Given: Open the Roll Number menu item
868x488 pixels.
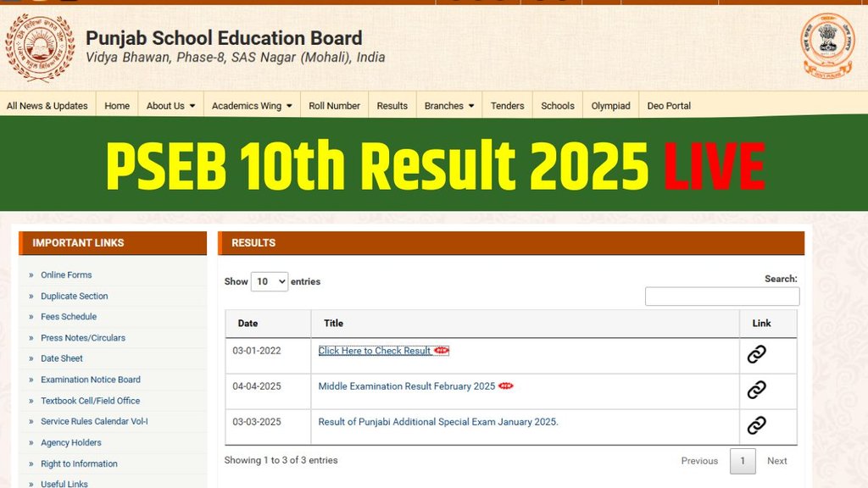Looking at the screenshot, I should tap(334, 106).
